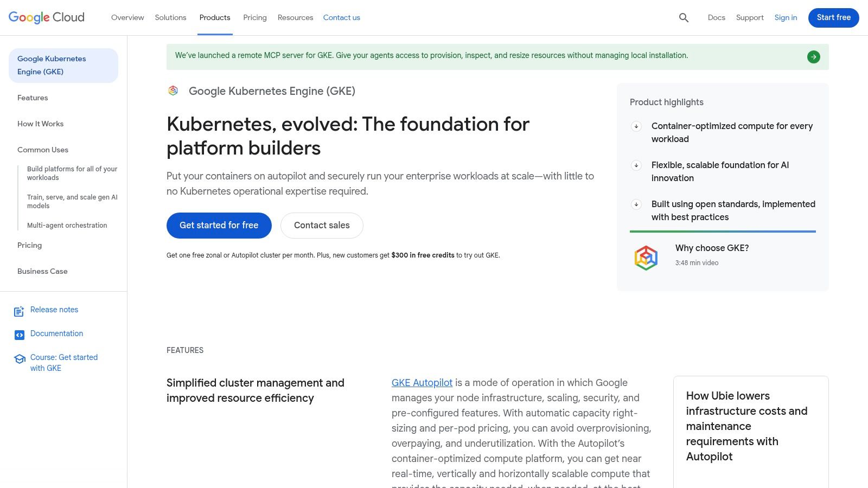Click green arrow icon in MCP banner
This screenshot has width=868, height=488.
coord(813,57)
